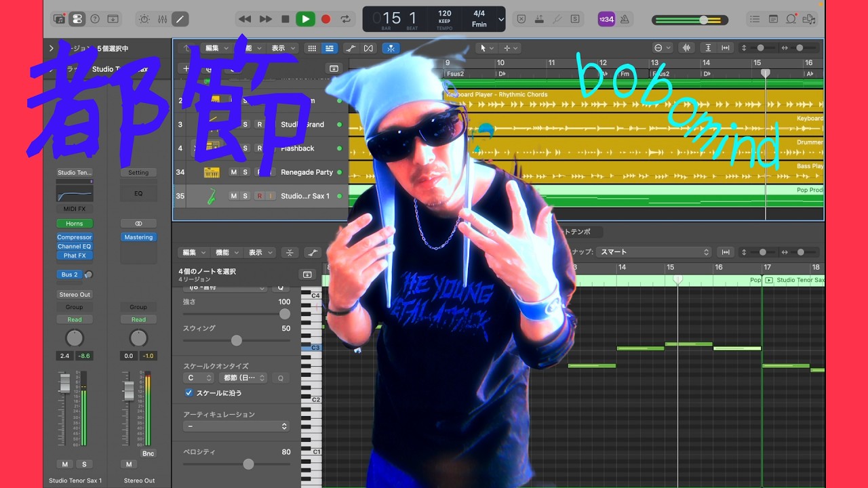The image size is (868, 488).
Task: Click the Stop transport button
Action: click(285, 19)
